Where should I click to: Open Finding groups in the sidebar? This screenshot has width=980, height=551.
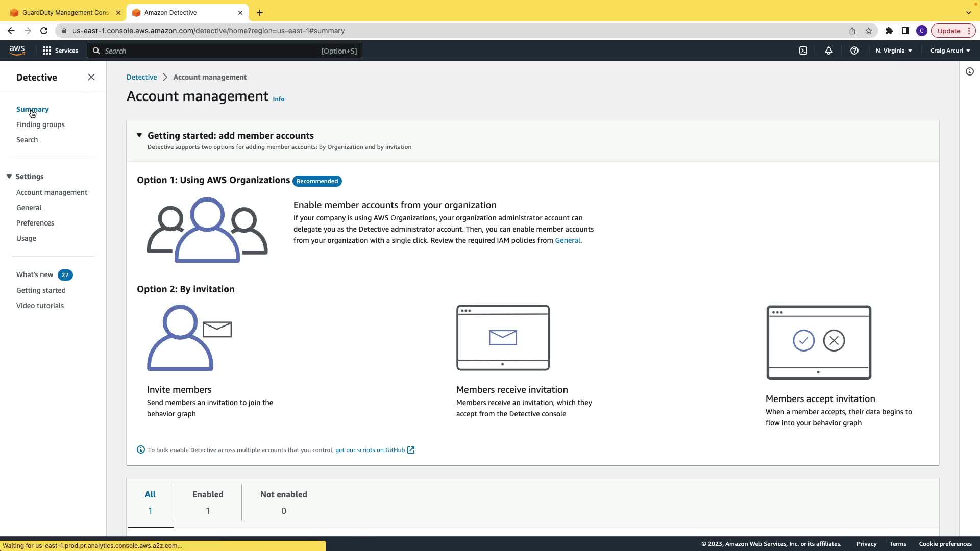pyautogui.click(x=40, y=124)
